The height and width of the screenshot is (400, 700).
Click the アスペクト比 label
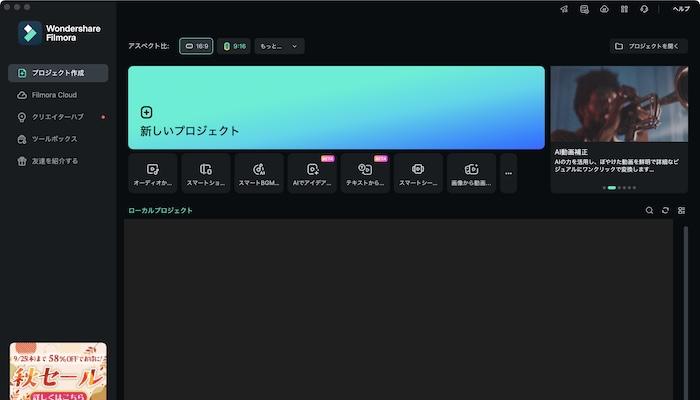(x=149, y=46)
